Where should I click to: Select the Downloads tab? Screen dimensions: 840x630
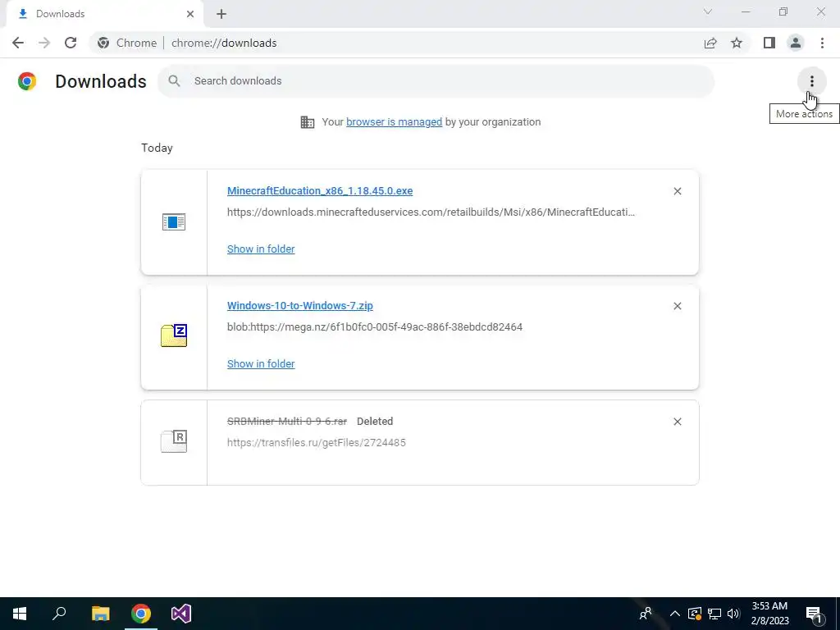(x=104, y=14)
